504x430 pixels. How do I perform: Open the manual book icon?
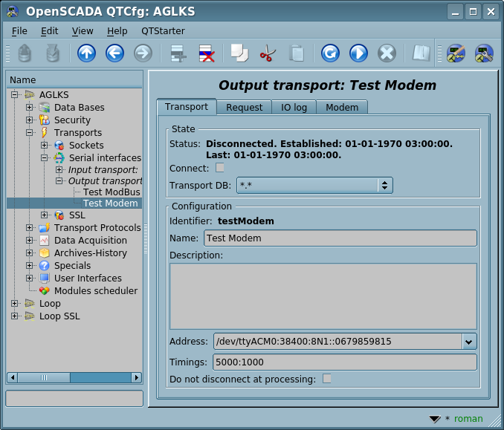421,53
